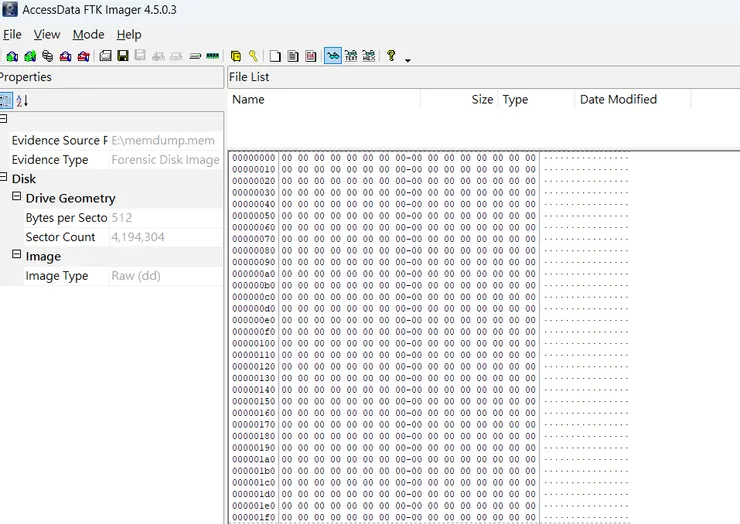Collapse the Disk properties group

(4, 179)
